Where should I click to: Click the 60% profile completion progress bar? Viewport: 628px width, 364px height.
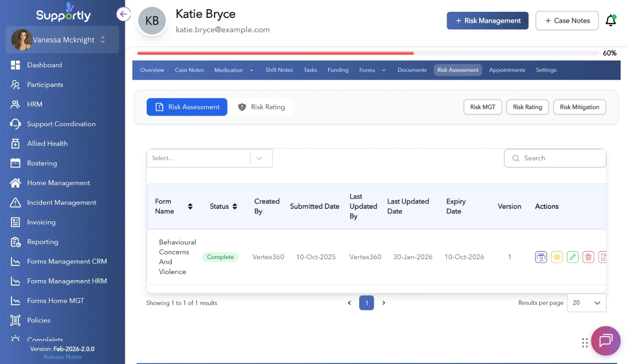tap(368, 53)
